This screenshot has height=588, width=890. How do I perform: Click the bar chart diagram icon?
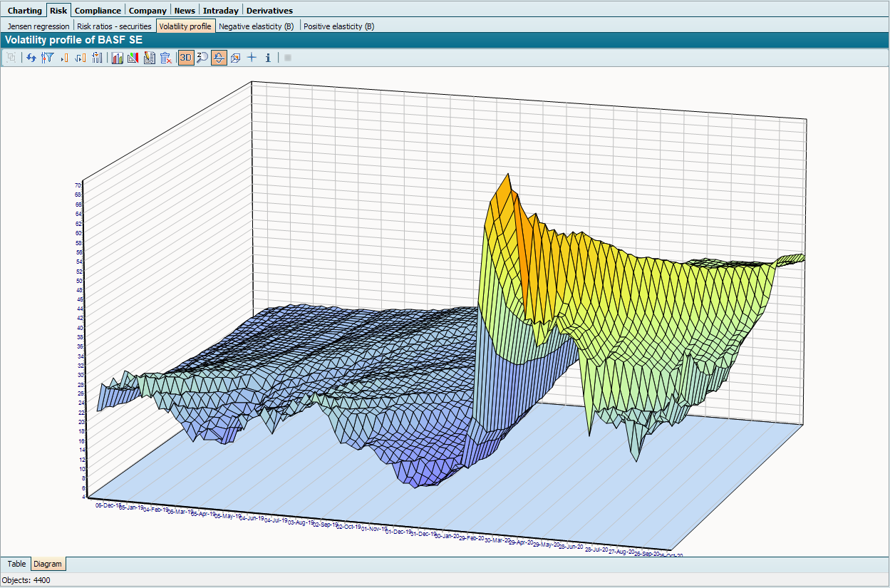point(117,58)
